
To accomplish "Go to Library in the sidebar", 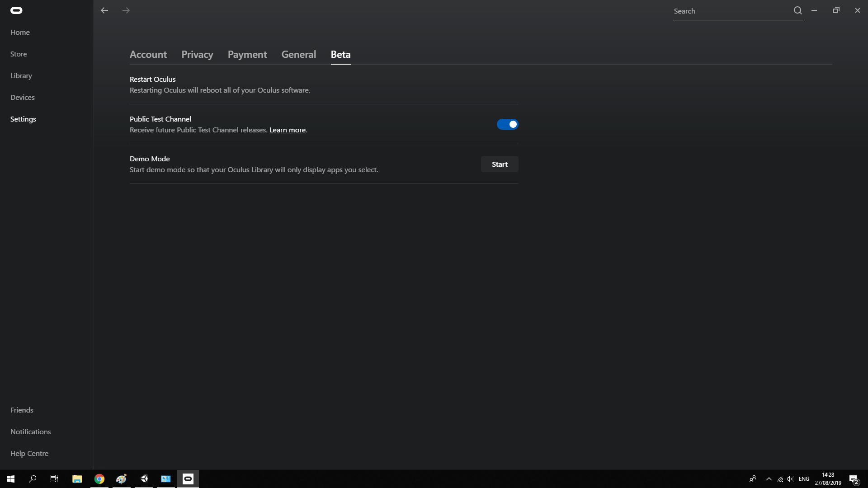I will (x=21, y=75).
